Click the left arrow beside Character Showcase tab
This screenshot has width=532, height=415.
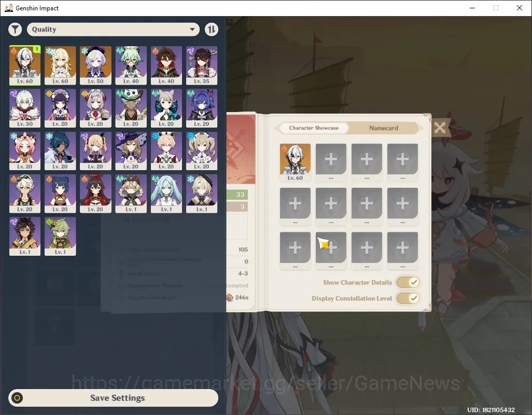tap(276, 128)
